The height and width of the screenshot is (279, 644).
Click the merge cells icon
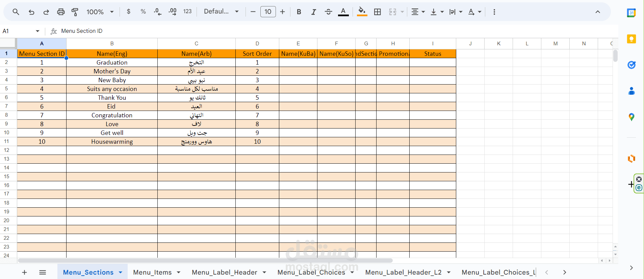coord(392,12)
